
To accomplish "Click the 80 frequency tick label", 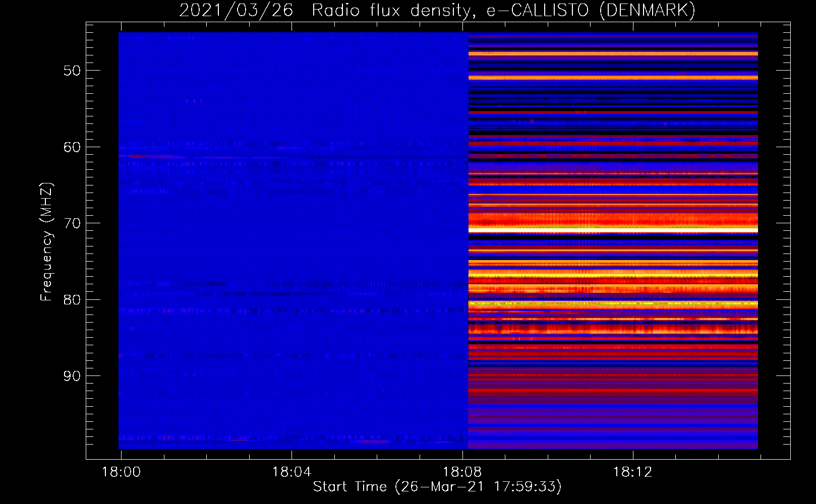I will [72, 300].
